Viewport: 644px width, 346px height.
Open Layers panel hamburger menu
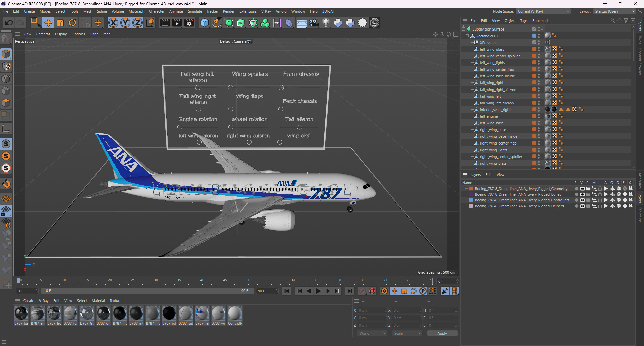tap(465, 175)
